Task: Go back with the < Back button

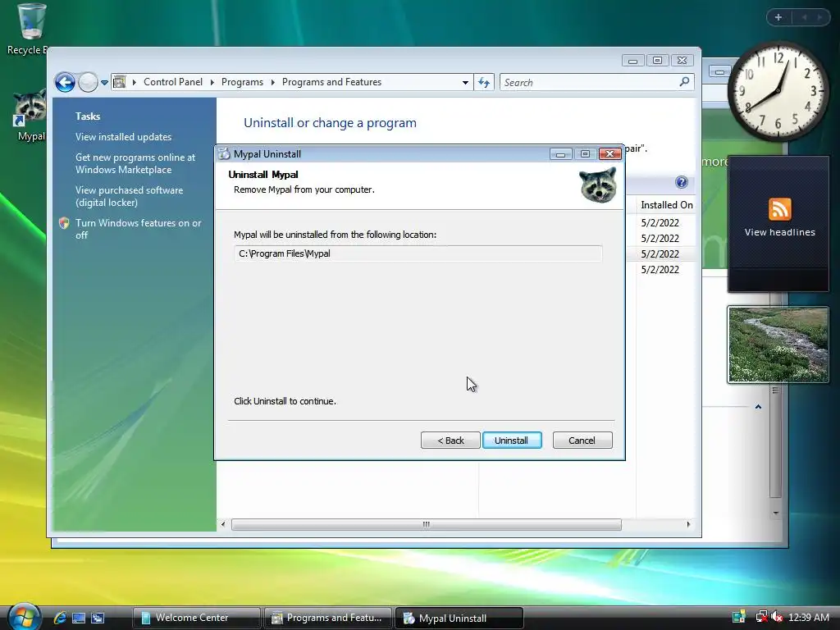Action: 450,441
